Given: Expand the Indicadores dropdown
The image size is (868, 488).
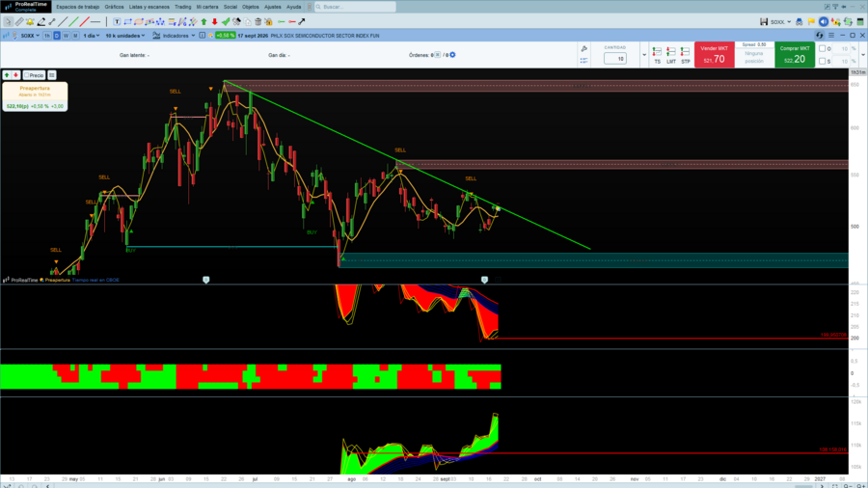Looking at the screenshot, I should [175, 36].
